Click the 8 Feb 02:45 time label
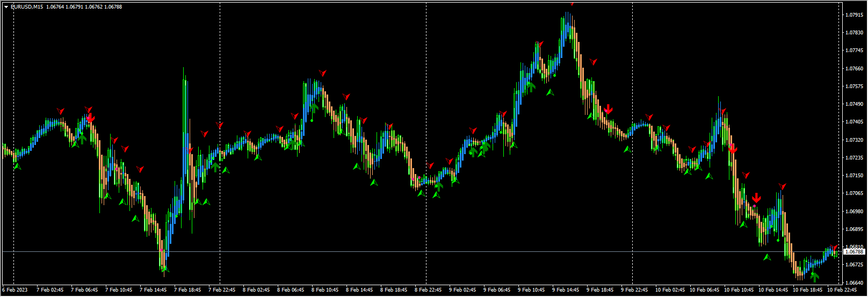 [x=256, y=290]
